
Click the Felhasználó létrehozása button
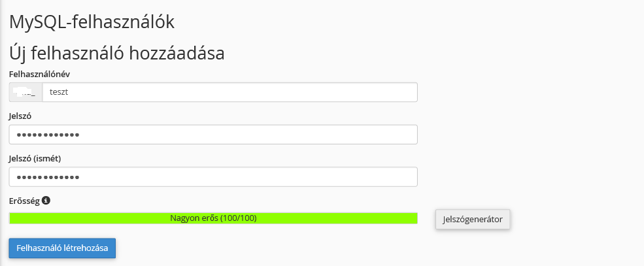click(x=62, y=248)
